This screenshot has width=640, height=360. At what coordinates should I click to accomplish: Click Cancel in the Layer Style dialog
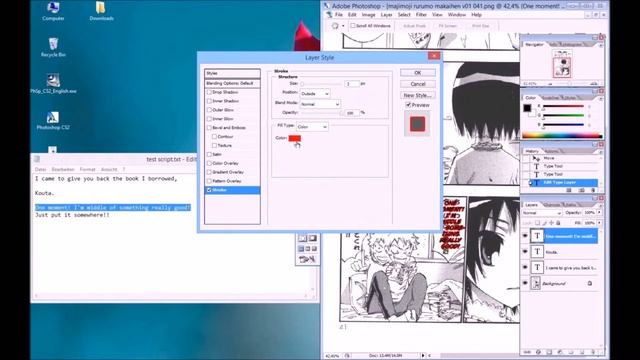point(418,84)
